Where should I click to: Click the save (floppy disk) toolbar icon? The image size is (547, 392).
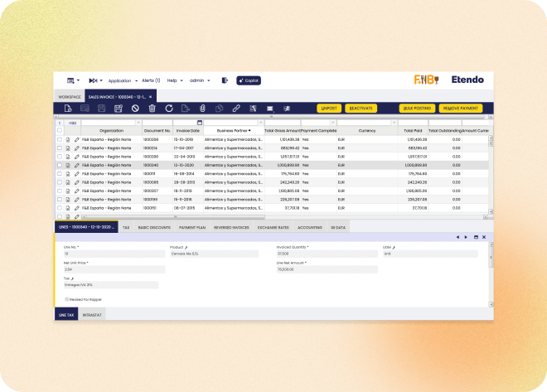pos(101,108)
